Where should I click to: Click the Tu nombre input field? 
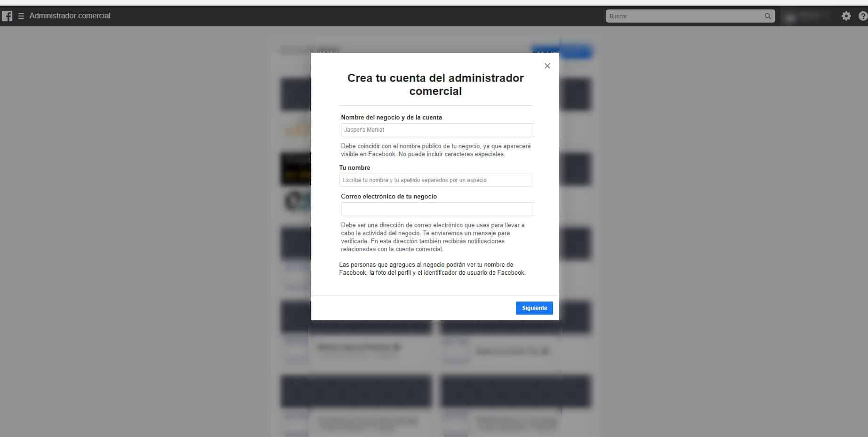click(435, 180)
